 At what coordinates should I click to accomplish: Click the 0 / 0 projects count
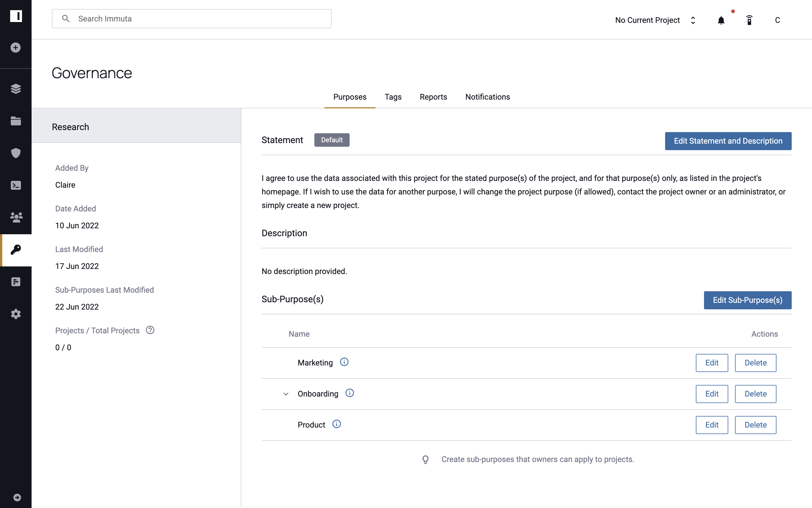(x=63, y=347)
